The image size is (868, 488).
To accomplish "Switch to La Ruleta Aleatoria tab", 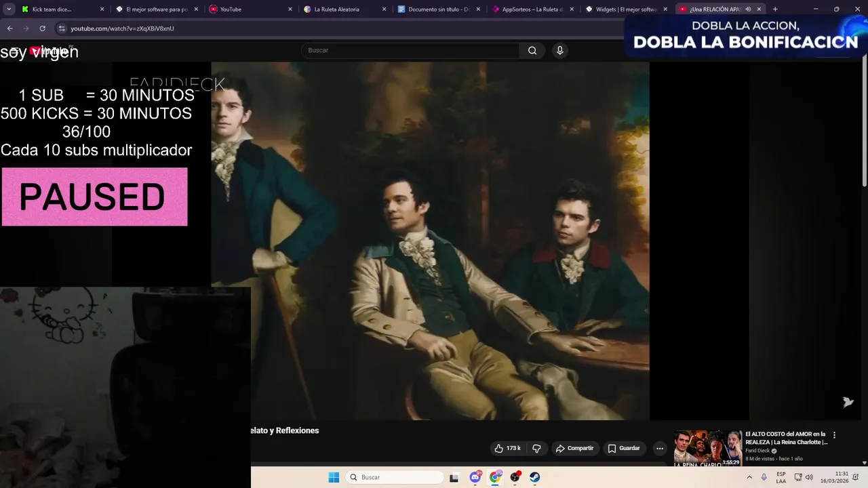I will pyautogui.click(x=344, y=9).
